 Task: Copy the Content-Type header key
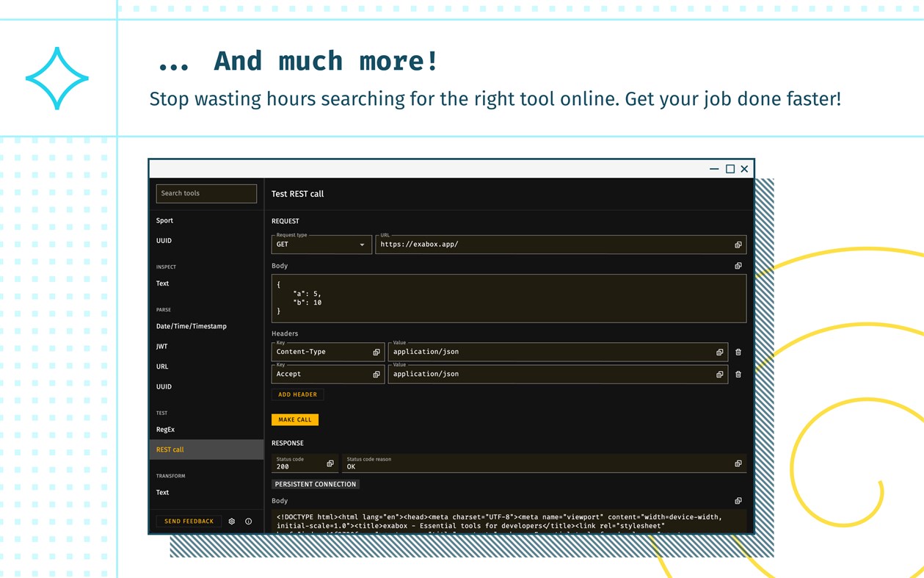376,352
